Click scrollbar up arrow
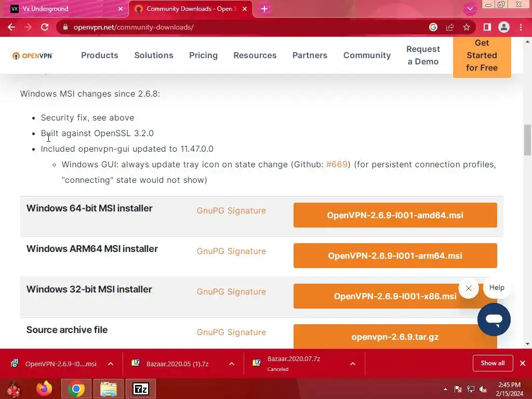 point(527,42)
